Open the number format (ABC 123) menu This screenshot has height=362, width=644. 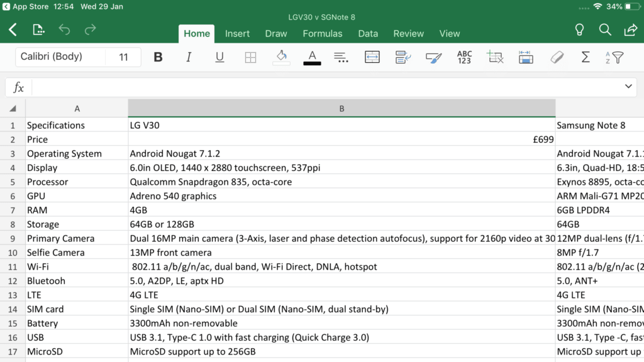tap(464, 57)
